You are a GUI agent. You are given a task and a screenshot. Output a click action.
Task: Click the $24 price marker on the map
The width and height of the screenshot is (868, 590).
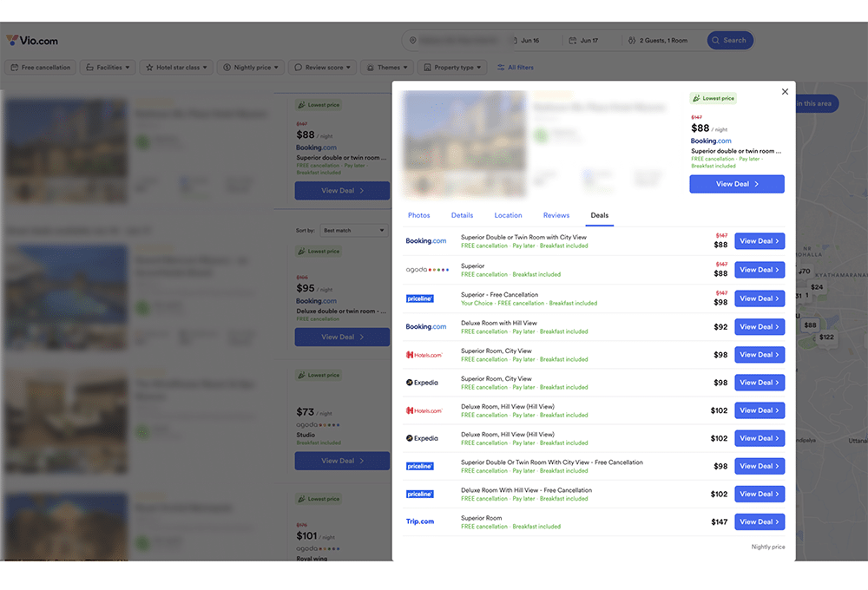point(817,287)
